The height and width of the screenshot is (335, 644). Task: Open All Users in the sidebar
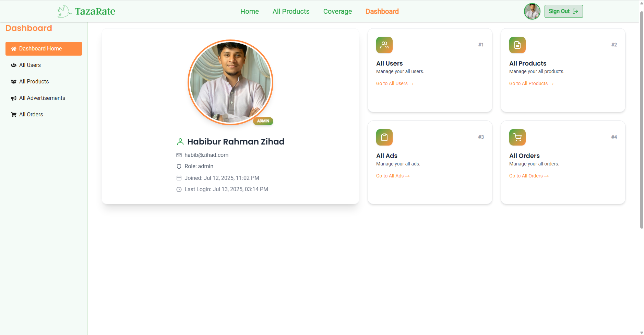[x=44, y=65]
